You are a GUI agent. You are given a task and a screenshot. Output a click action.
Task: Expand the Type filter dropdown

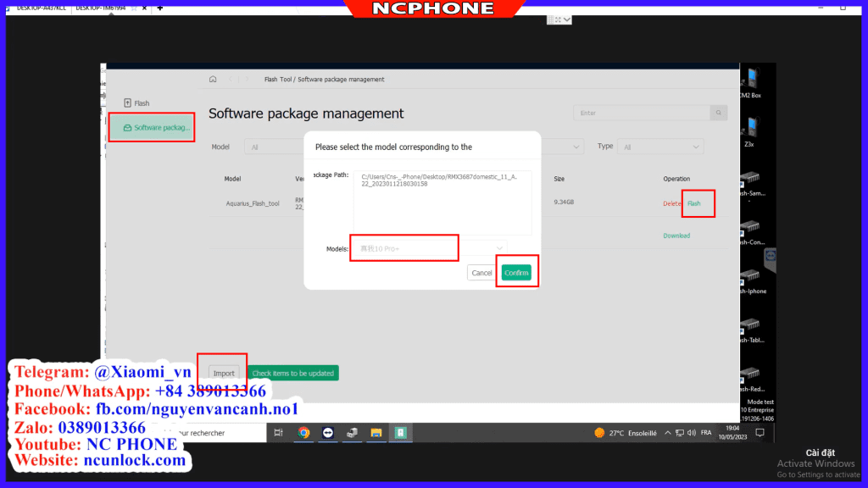(660, 146)
